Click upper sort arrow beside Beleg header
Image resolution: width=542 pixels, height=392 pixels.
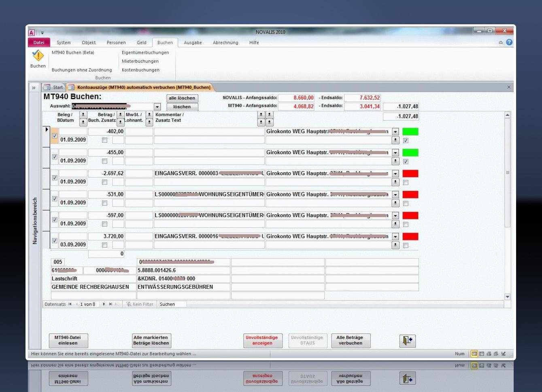click(x=83, y=115)
